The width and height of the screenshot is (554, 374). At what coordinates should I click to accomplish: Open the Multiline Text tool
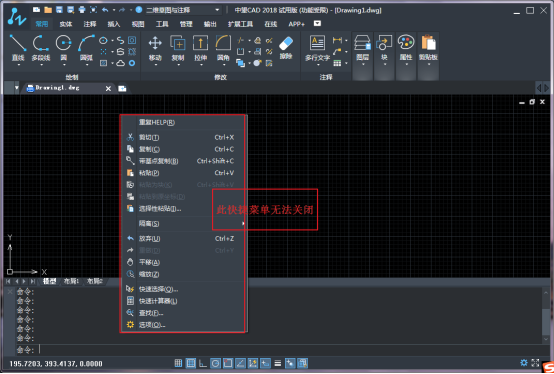pyautogui.click(x=317, y=43)
